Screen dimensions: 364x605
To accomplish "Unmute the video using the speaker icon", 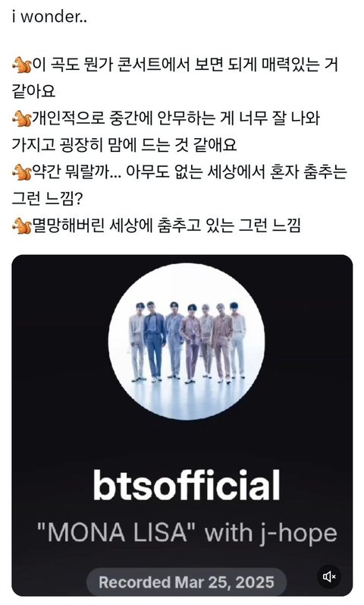I will click(x=329, y=576).
